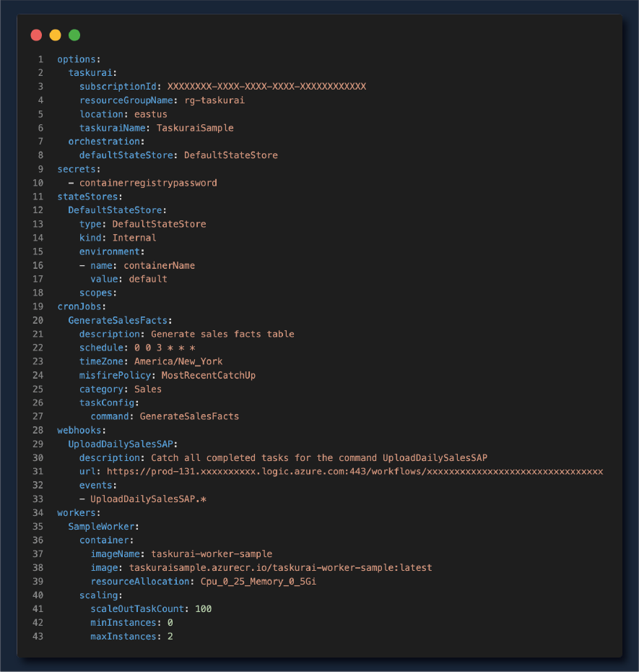This screenshot has height=672, width=639.
Task: Click the 'events:' key
Action: click(98, 485)
